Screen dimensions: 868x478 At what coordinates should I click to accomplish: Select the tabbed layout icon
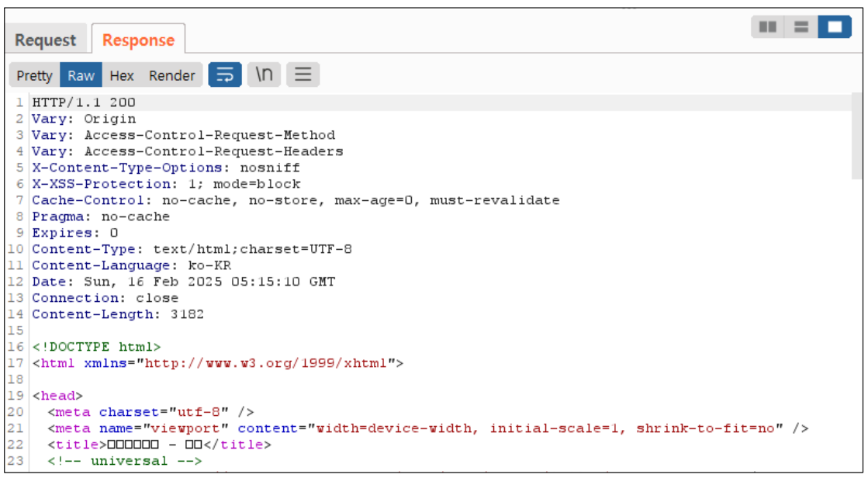click(x=835, y=27)
